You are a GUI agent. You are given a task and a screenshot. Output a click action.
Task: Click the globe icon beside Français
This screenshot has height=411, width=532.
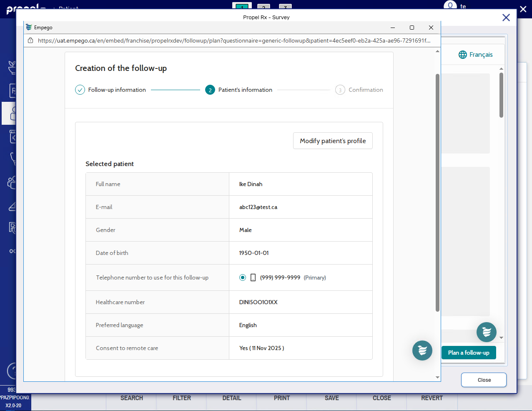(x=462, y=55)
